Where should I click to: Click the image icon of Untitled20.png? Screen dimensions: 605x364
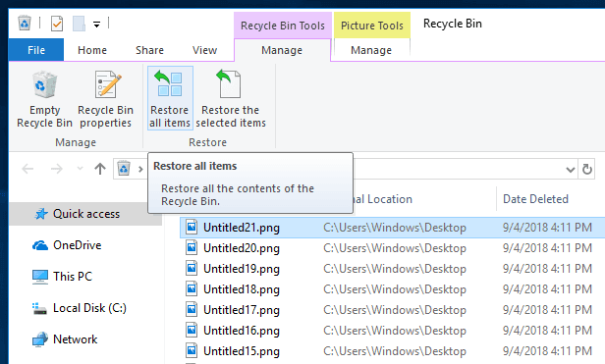[x=192, y=247]
